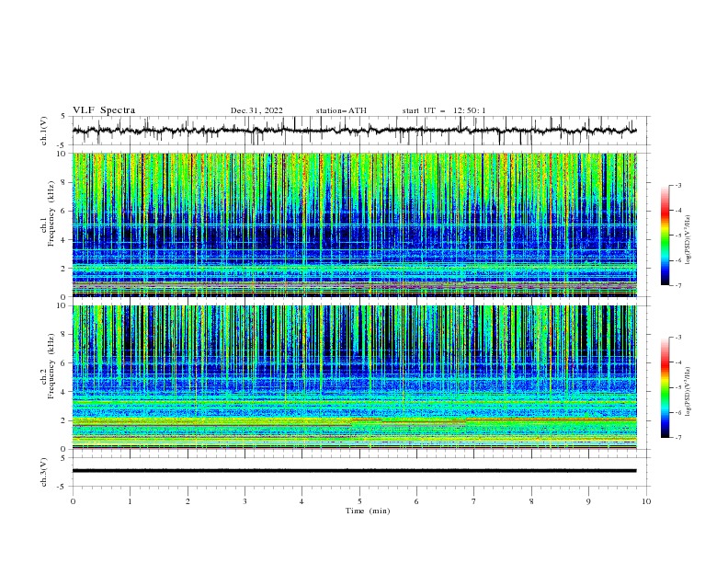Click time axis tick label "7"

coord(474,501)
